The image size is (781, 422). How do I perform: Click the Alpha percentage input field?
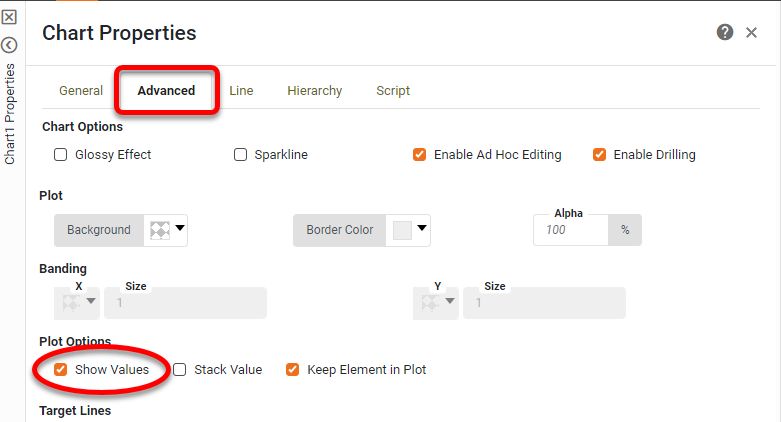[x=571, y=230]
